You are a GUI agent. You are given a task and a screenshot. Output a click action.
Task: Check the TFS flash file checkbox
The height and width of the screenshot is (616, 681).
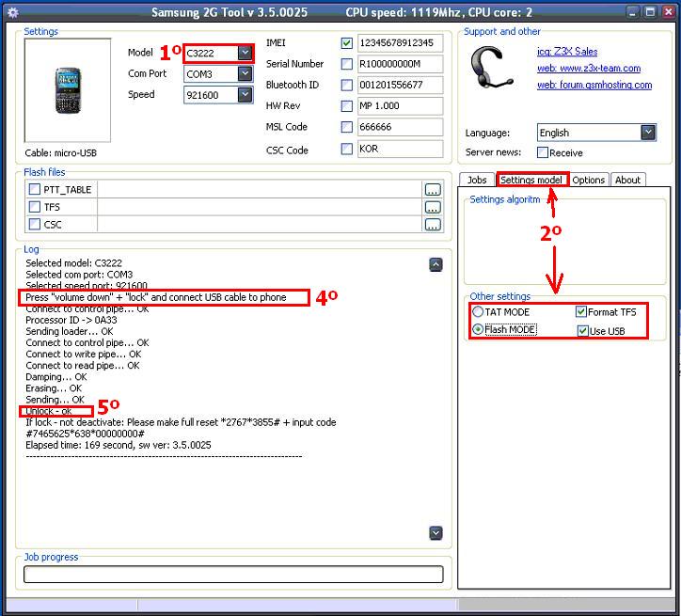pyautogui.click(x=34, y=207)
